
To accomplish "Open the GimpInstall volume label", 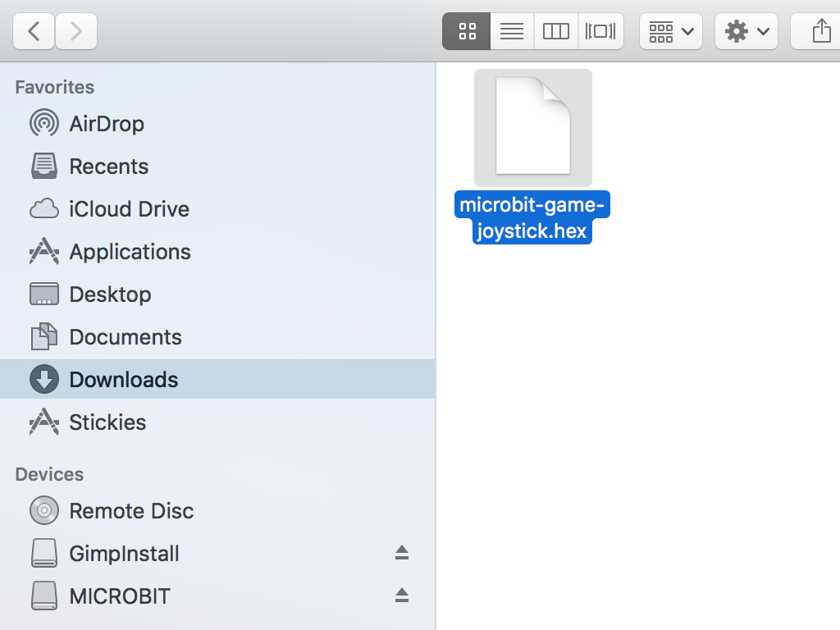I will pos(125,554).
